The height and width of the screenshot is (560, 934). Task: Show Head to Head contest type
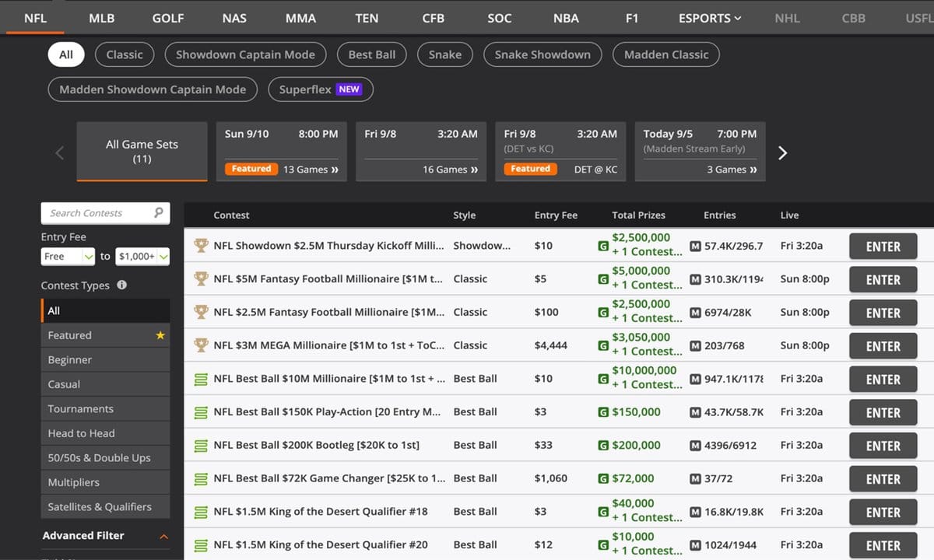[x=105, y=433]
